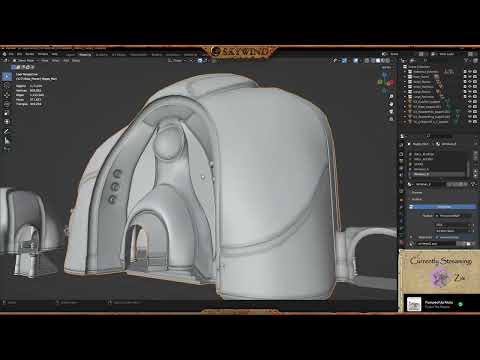This screenshot has width=480, height=360.
Task: Select the combined Transform tool
Action: click(x=7, y=122)
